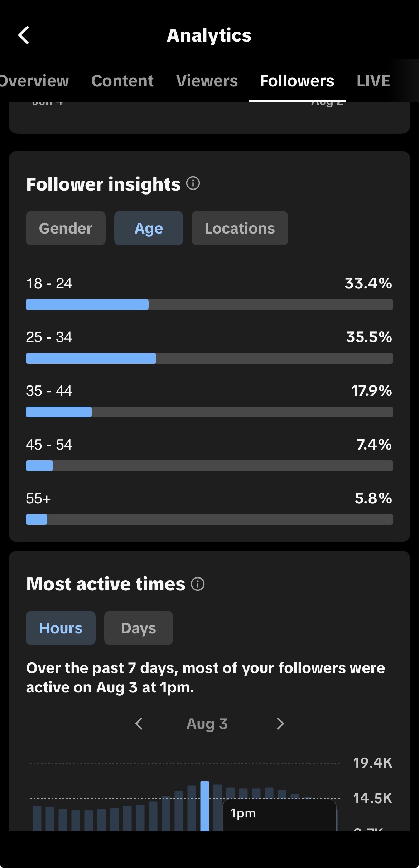Show follower Locations breakdown

coord(240,228)
